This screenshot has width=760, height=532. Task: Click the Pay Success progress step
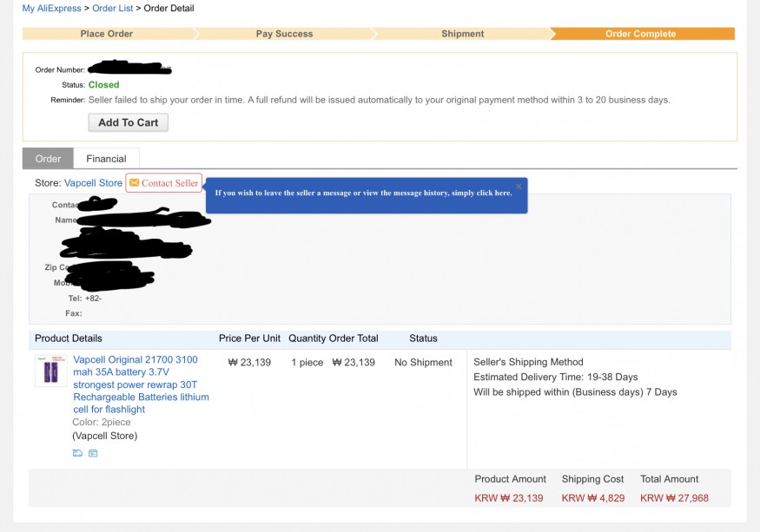tap(285, 34)
